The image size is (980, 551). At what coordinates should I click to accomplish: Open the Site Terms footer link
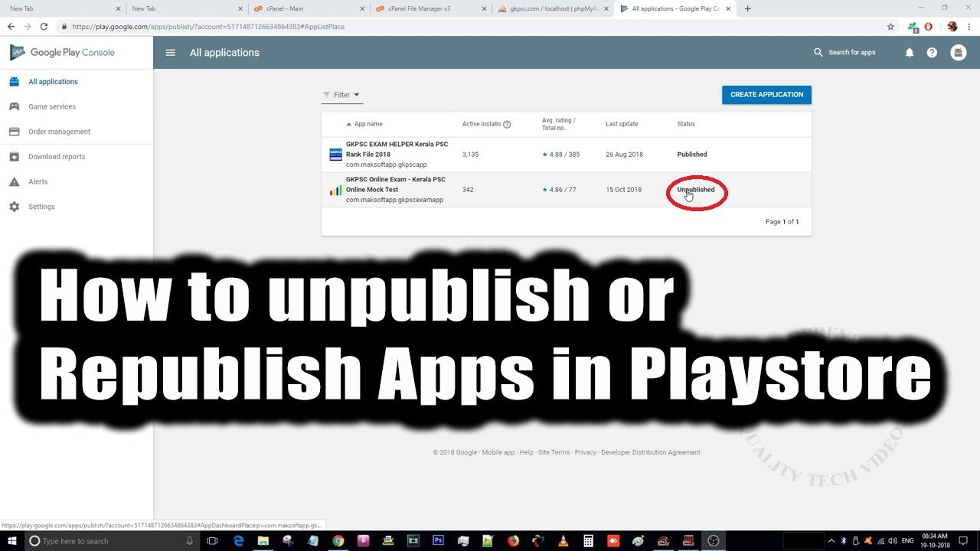[x=554, y=452]
